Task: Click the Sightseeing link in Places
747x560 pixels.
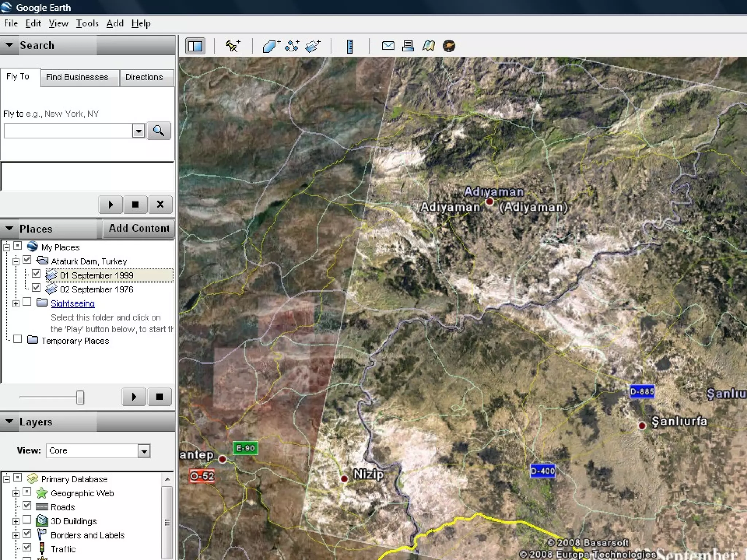Action: click(x=73, y=303)
